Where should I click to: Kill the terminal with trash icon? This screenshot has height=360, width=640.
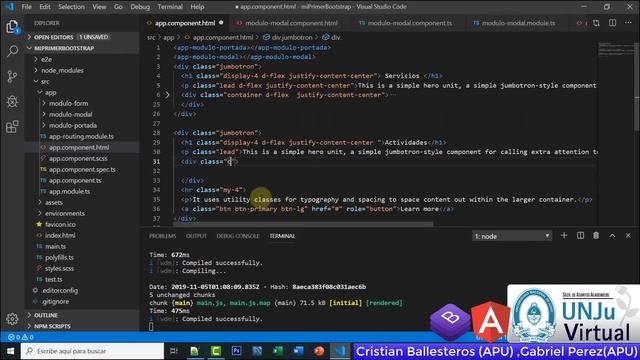(596, 236)
